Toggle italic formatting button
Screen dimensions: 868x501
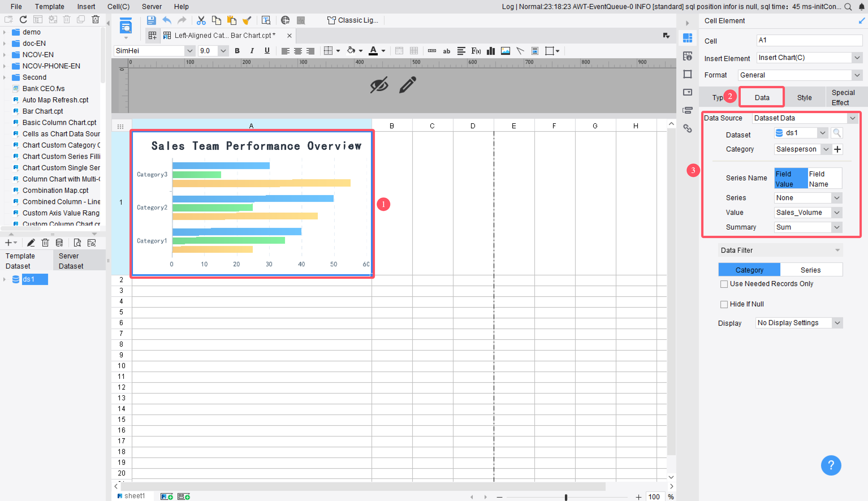(x=252, y=51)
